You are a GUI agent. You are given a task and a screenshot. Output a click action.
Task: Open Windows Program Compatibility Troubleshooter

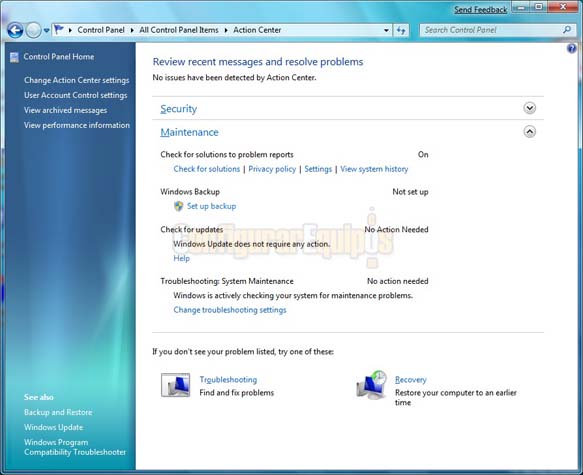click(x=75, y=447)
